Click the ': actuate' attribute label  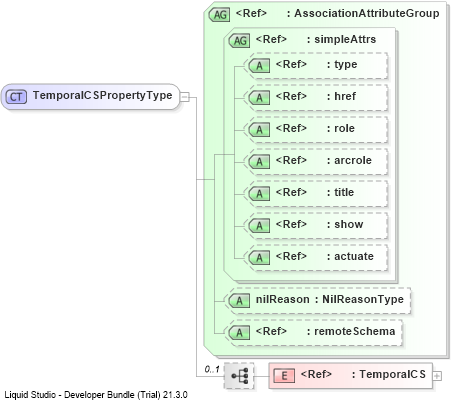click(350, 256)
